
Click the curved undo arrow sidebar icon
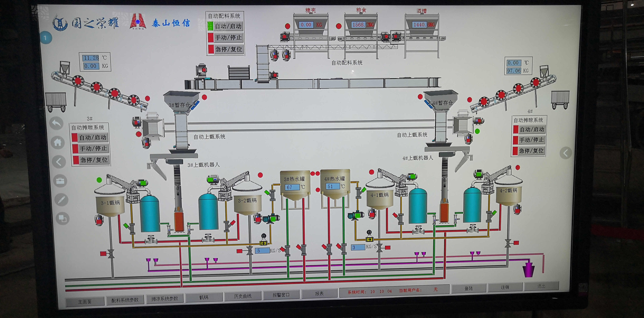[x=56, y=123]
